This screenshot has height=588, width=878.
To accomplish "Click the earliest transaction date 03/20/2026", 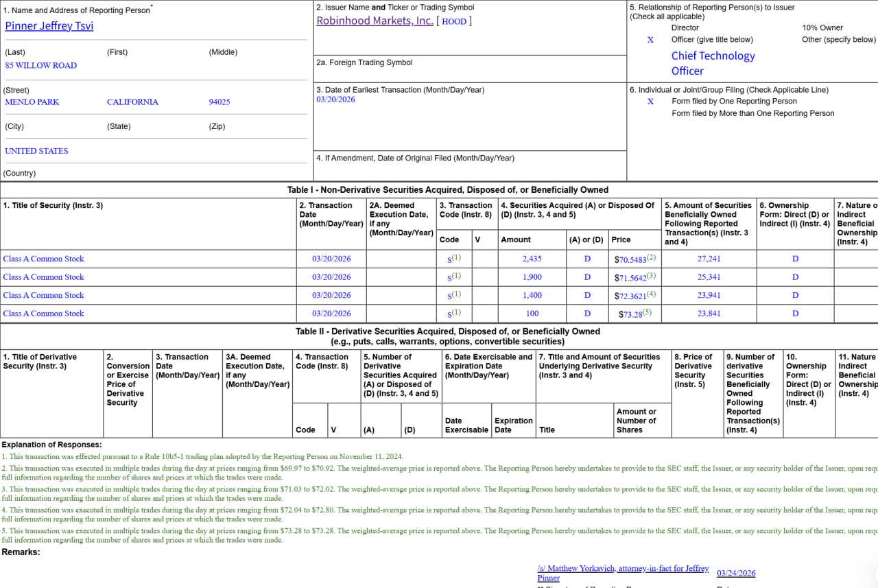I will (336, 99).
